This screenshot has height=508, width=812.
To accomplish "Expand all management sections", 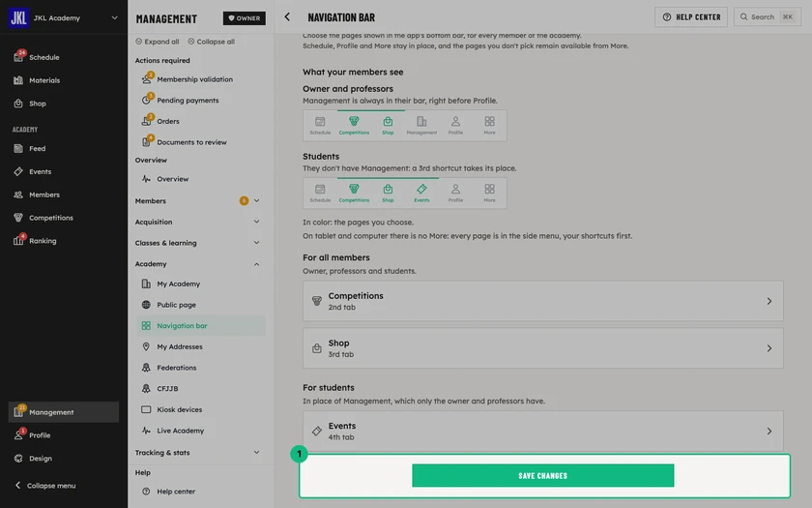I will [157, 42].
